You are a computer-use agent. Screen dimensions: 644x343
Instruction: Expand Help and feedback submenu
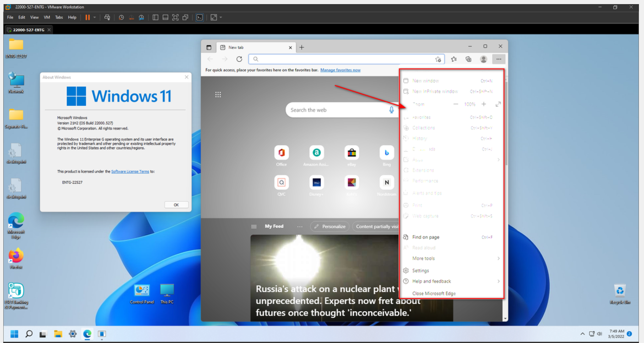(451, 282)
